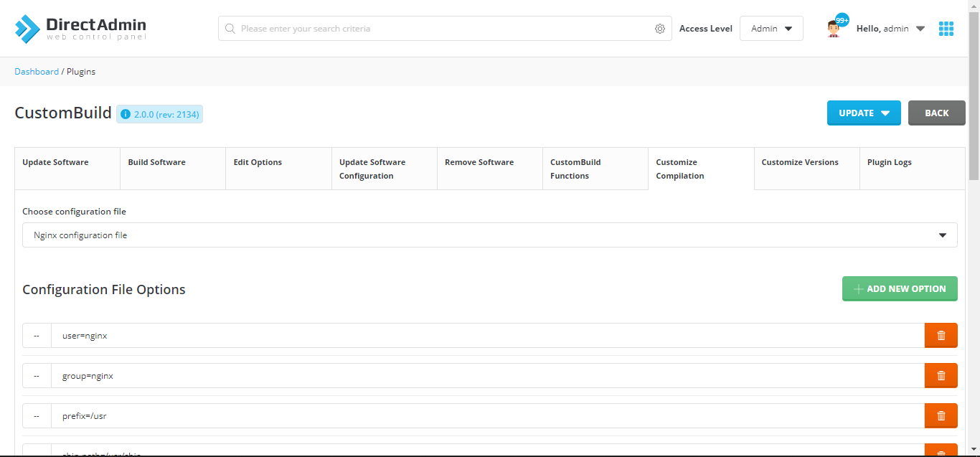Select the Customize Compilation tab
Viewport: 980px width, 457px height.
(701, 169)
